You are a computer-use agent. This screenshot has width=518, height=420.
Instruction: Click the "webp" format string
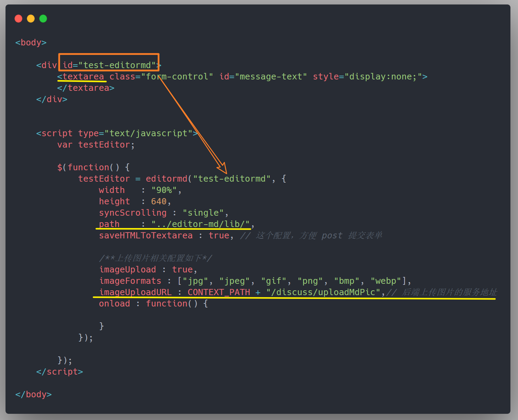386,281
